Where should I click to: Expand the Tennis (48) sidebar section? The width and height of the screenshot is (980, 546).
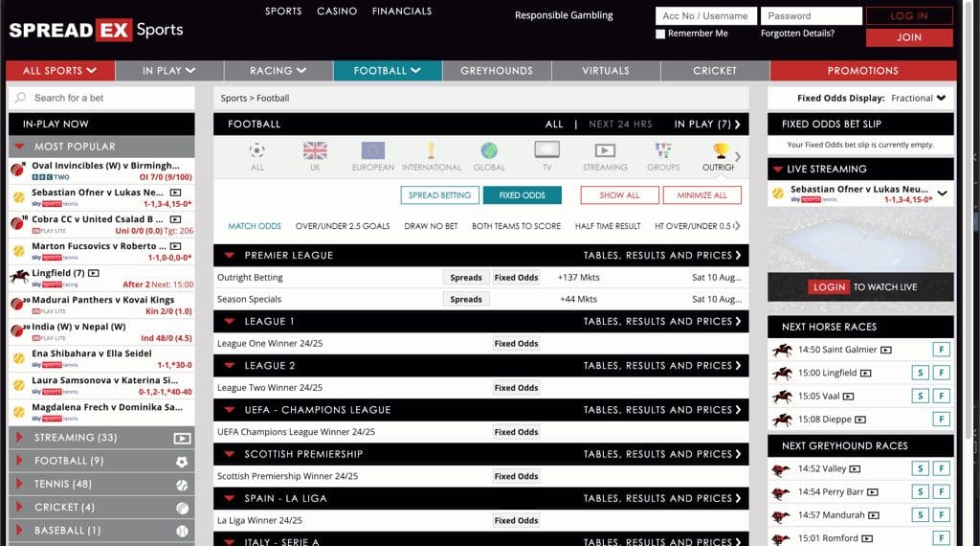pyautogui.click(x=19, y=484)
